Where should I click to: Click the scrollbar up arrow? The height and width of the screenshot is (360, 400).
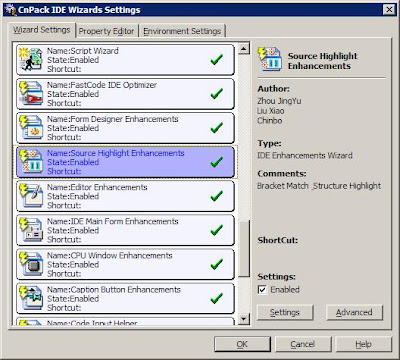point(244,49)
